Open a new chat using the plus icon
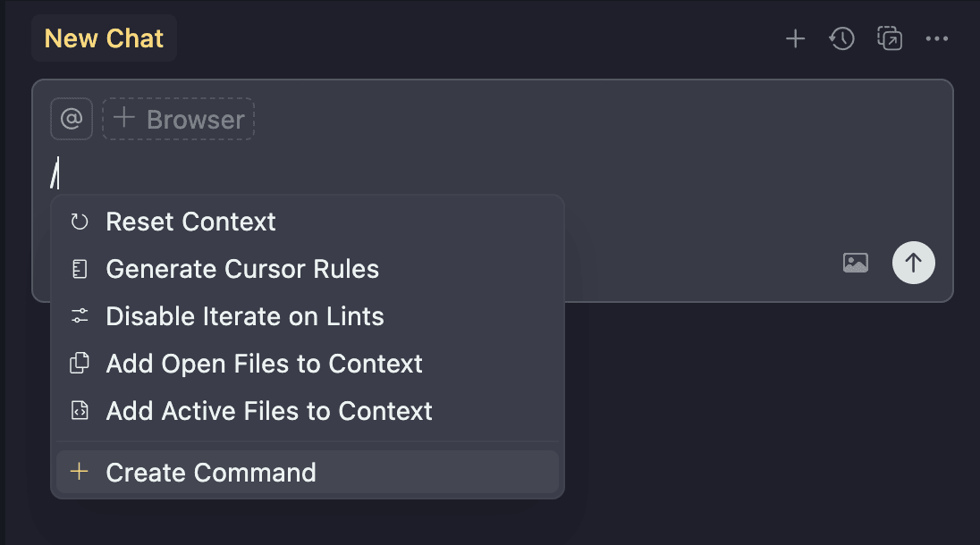 tap(795, 38)
